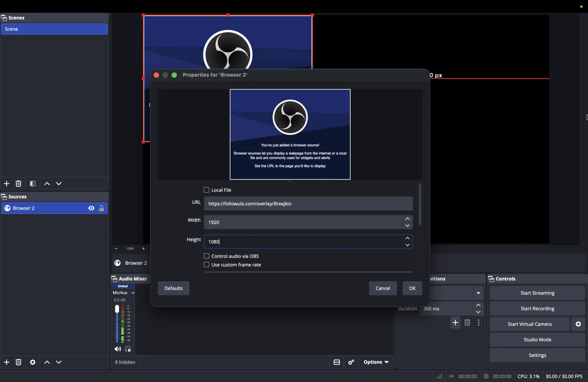Open scene filters icon
The width and height of the screenshot is (588, 382).
[33, 184]
